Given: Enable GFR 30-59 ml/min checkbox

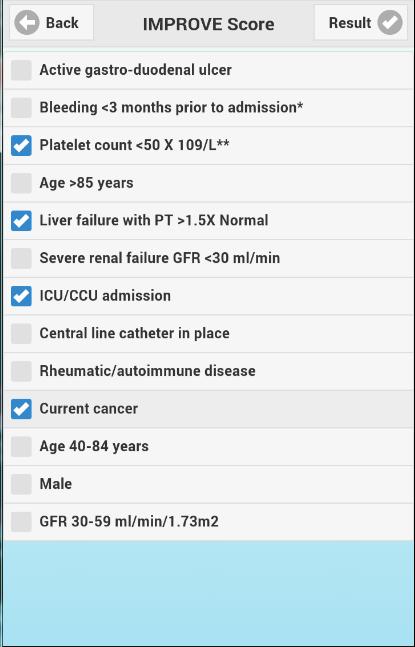Looking at the screenshot, I should pos(21,522).
